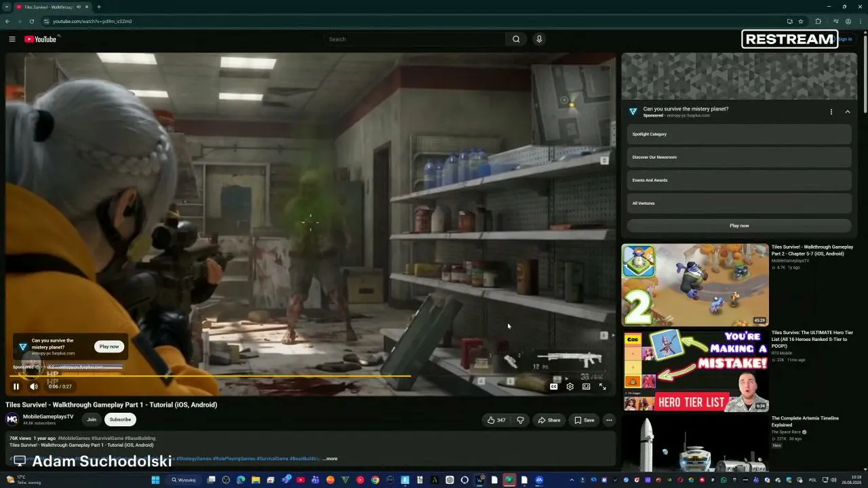Open the Tiles Survive Part 2 thumbnail
This screenshot has width=868, height=488.
coord(695,285)
